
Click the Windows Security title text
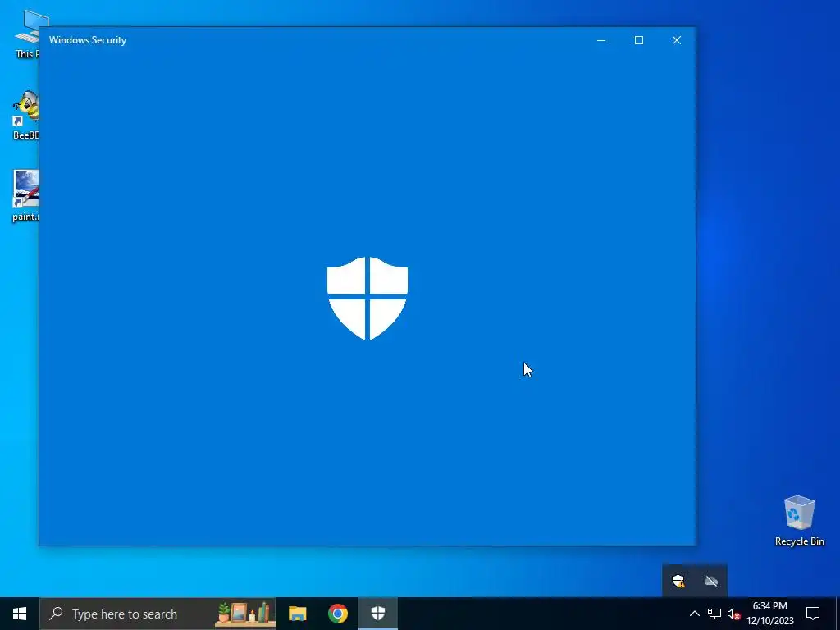coord(88,40)
